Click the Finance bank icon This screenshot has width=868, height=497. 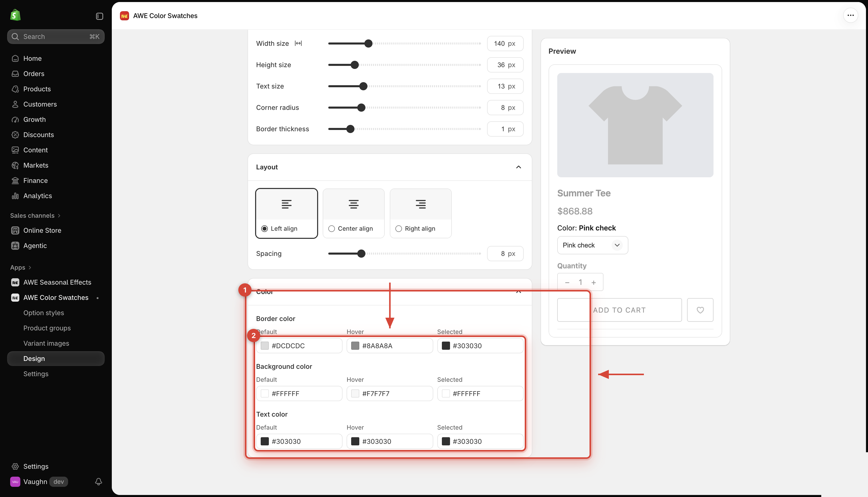point(15,181)
